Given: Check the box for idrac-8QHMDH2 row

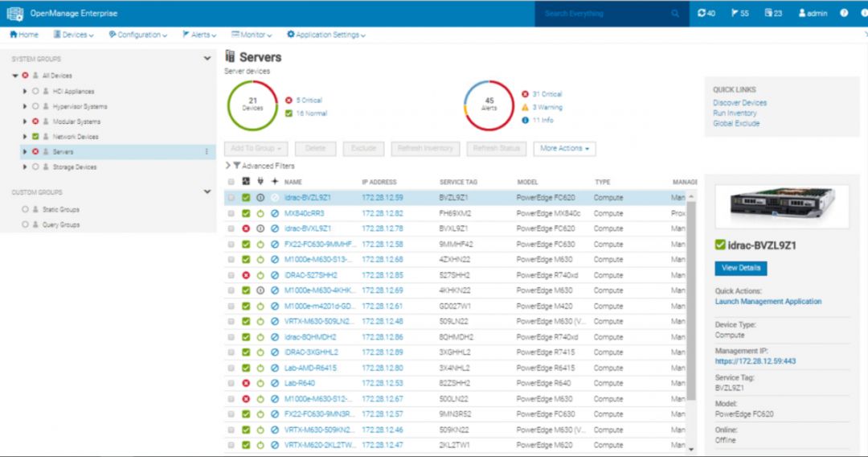Looking at the screenshot, I should pos(231,337).
